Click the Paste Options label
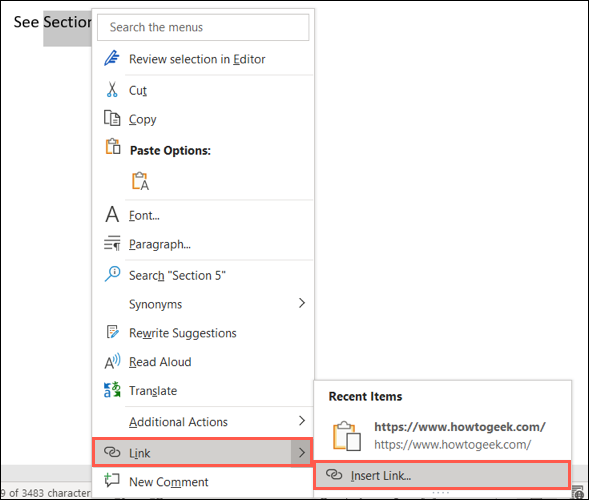The image size is (589, 500). 170,150
